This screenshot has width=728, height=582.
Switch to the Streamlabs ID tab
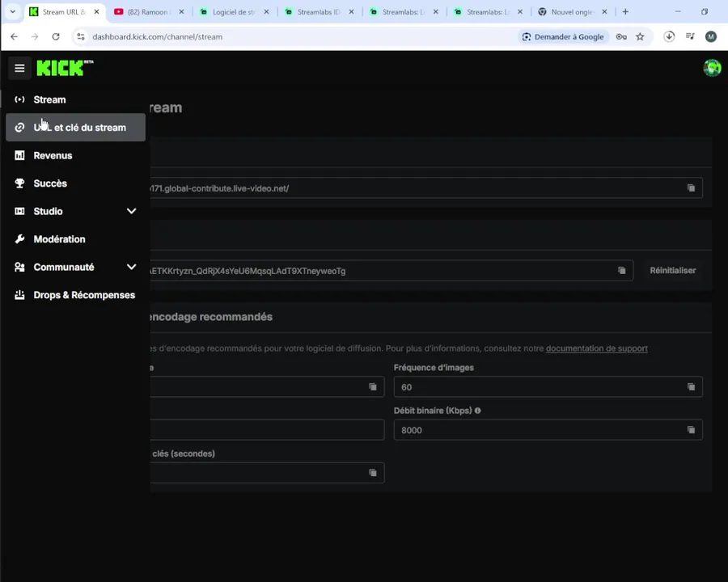(319, 12)
